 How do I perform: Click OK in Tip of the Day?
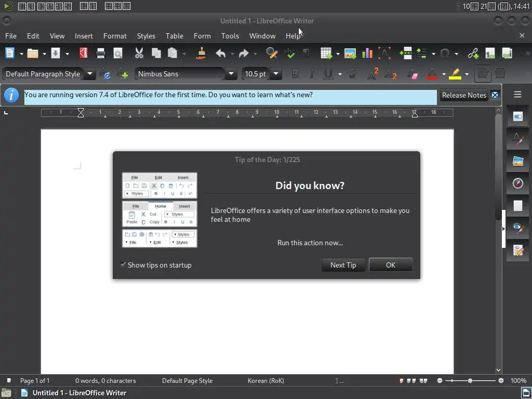click(x=391, y=265)
